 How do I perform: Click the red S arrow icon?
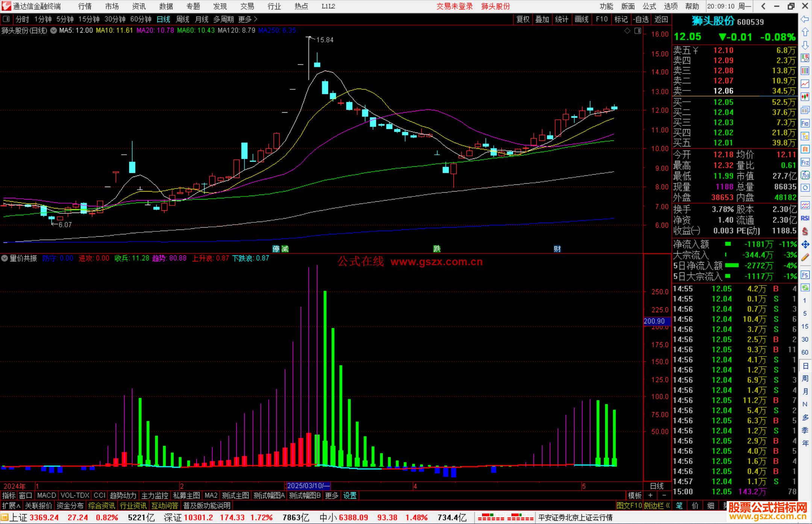[805, 231]
